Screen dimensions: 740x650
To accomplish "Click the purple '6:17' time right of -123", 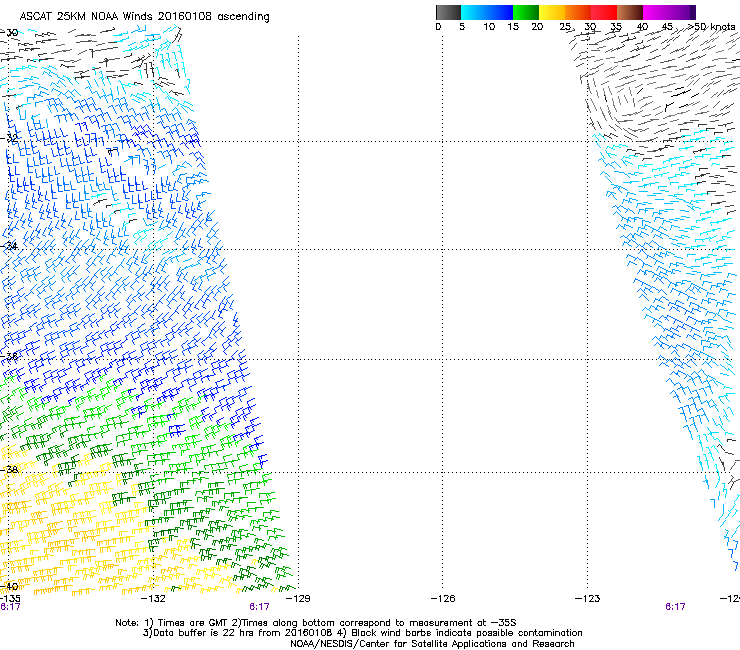I will [x=675, y=607].
